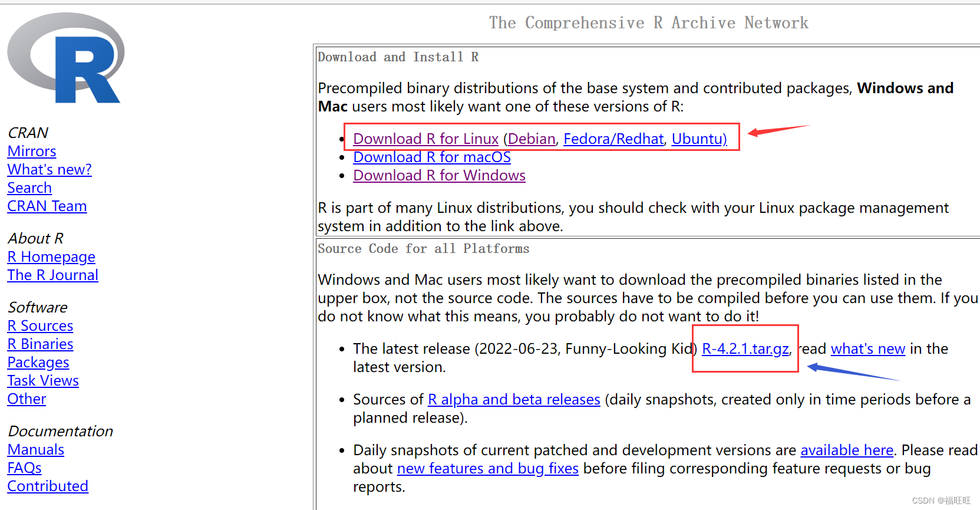Select the Fedora/Redhat link
This screenshot has height=510, width=980.
613,139
